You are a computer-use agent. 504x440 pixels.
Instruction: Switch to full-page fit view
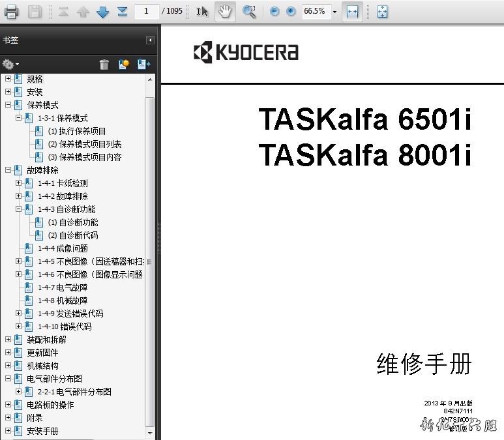pyautogui.click(x=383, y=11)
